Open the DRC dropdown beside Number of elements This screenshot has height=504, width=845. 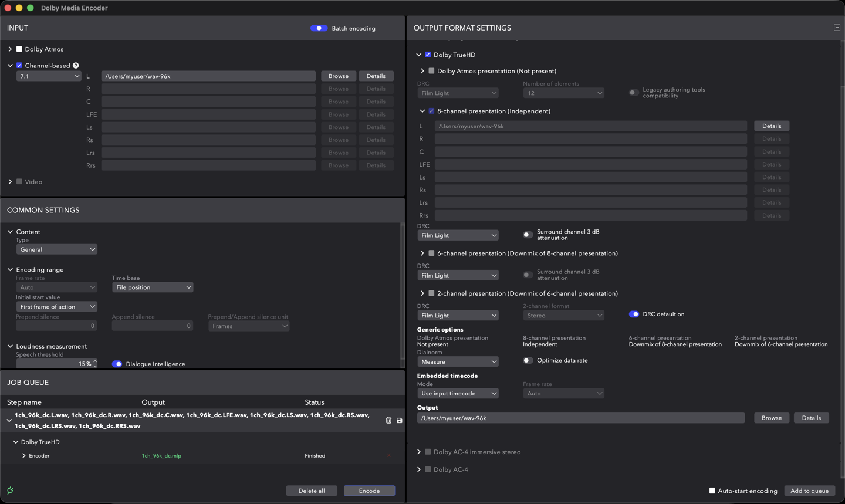(x=458, y=93)
